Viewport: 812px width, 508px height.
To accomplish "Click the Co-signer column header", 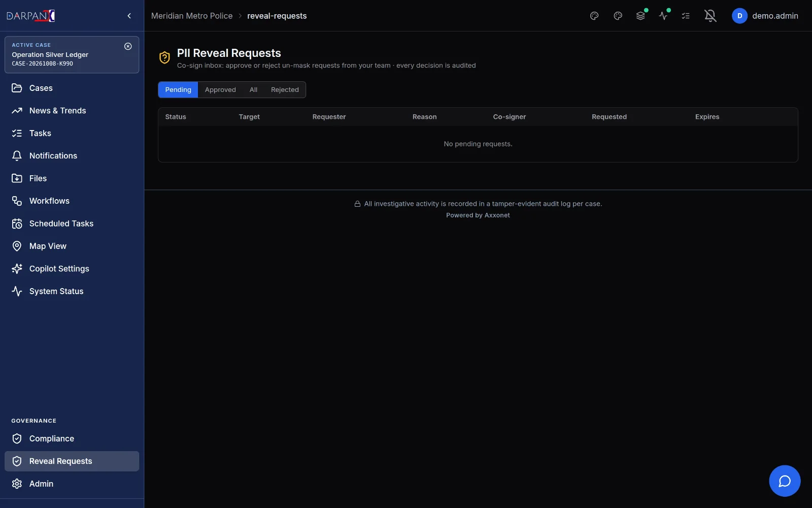I will pos(510,117).
